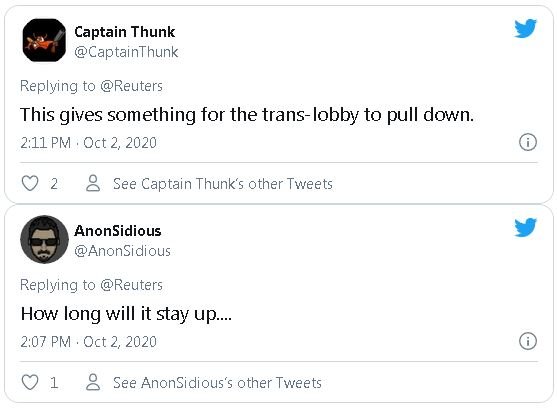Open @Reuters link in AnonSidious's reply
Screen dimensions: 557x409
coord(131,285)
